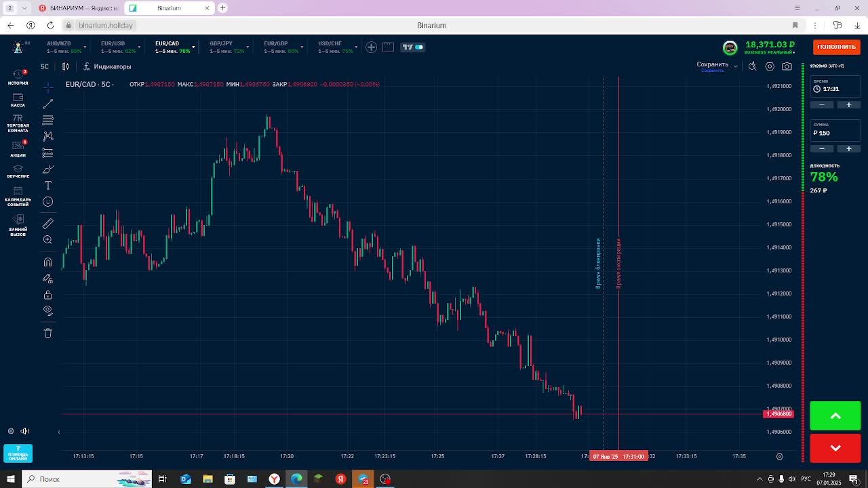The image size is (868, 488).
Task: Switch to the USD/CHF asset tab
Action: click(335, 47)
